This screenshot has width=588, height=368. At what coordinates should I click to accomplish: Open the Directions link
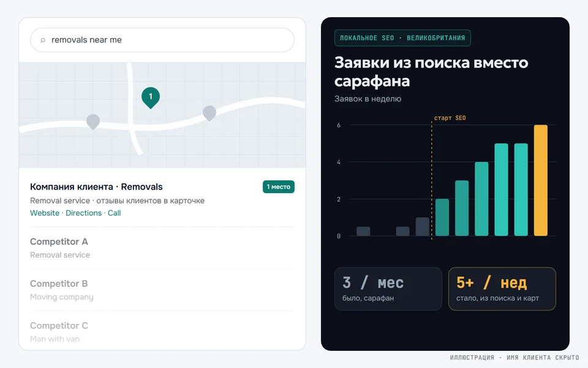tap(84, 213)
